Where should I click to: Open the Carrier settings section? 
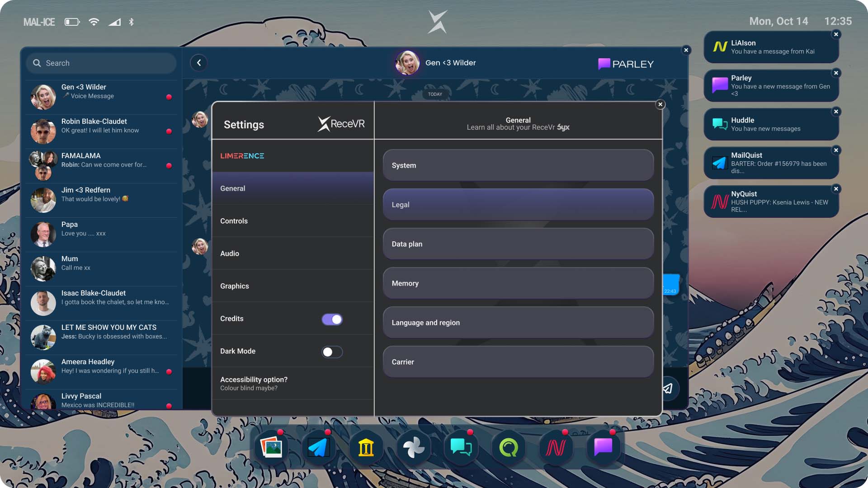coord(518,362)
